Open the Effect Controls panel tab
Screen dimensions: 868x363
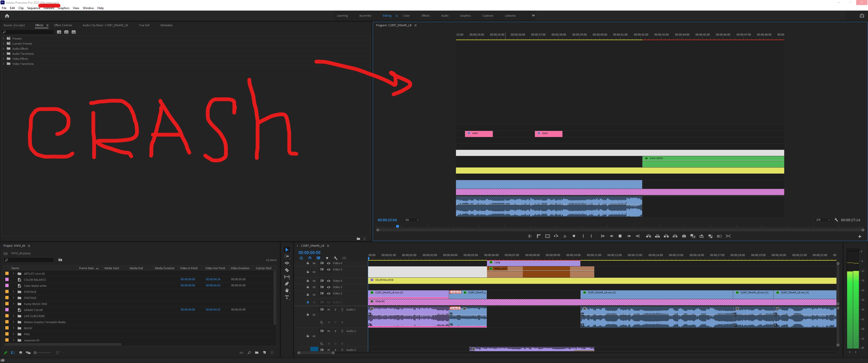(63, 25)
